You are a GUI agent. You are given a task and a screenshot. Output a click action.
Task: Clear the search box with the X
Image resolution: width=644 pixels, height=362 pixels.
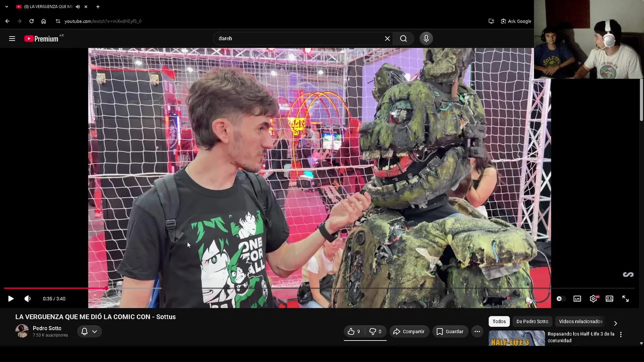point(387,38)
